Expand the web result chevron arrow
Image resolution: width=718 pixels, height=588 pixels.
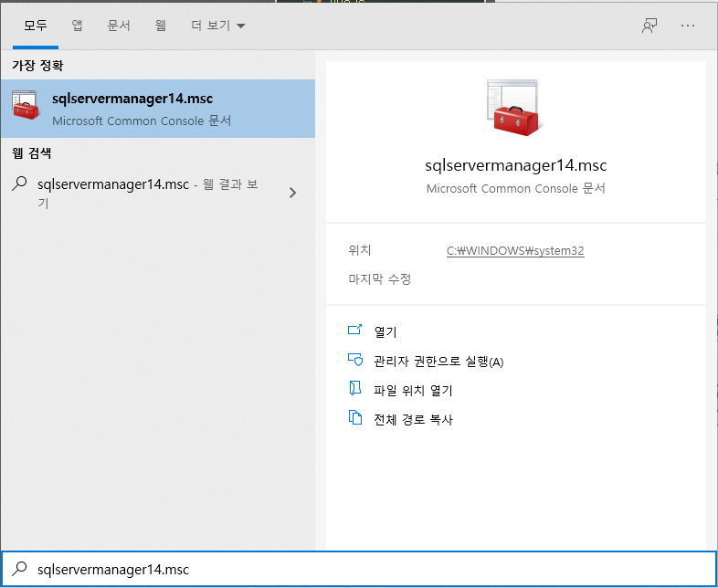coord(292,193)
